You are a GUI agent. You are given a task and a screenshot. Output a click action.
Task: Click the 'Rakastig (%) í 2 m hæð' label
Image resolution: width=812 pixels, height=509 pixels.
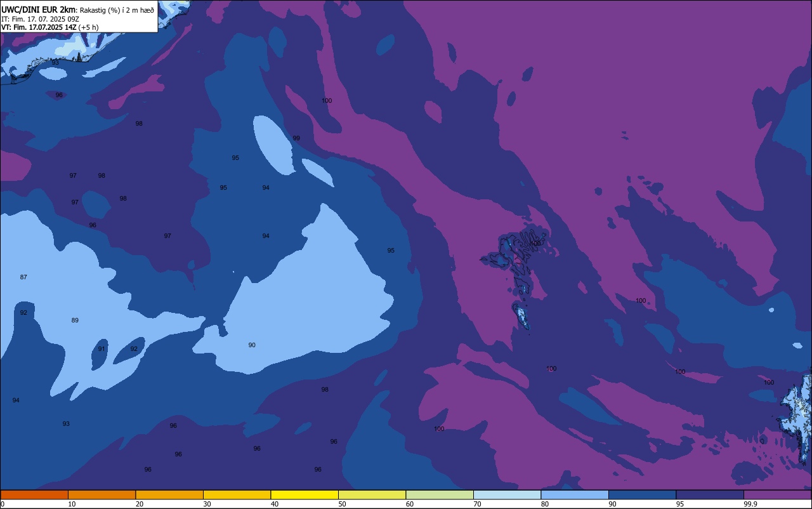tap(117, 10)
